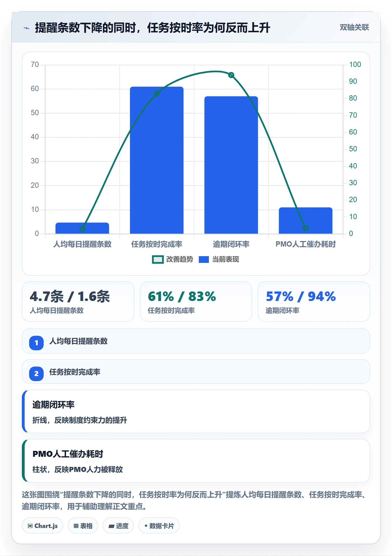
Task: Click the 57% / 94% stat card
Action: (x=314, y=302)
